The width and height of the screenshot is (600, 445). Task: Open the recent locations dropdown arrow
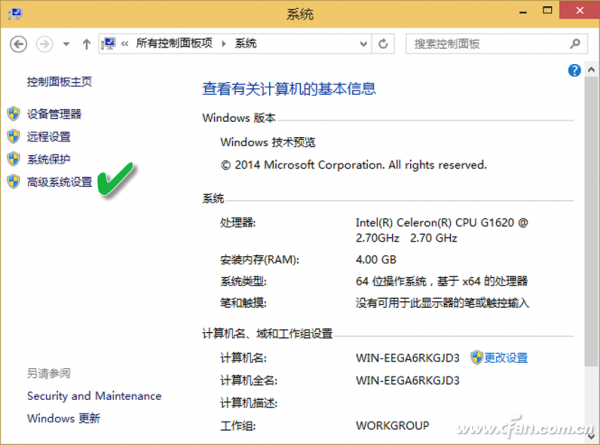[66, 44]
